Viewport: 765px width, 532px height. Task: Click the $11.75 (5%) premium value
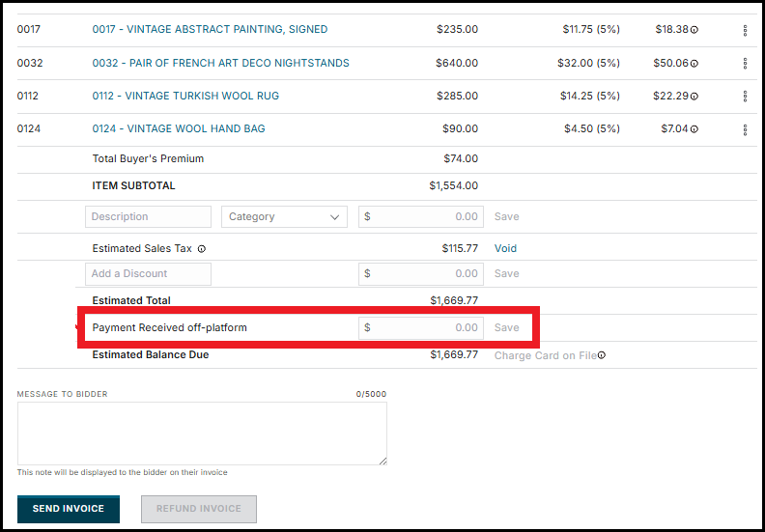(591, 29)
